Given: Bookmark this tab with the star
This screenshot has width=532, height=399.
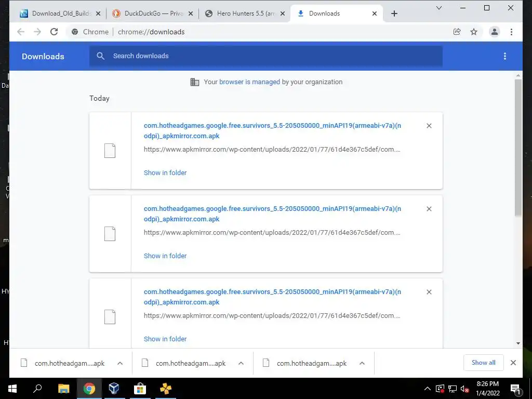Looking at the screenshot, I should point(474,32).
